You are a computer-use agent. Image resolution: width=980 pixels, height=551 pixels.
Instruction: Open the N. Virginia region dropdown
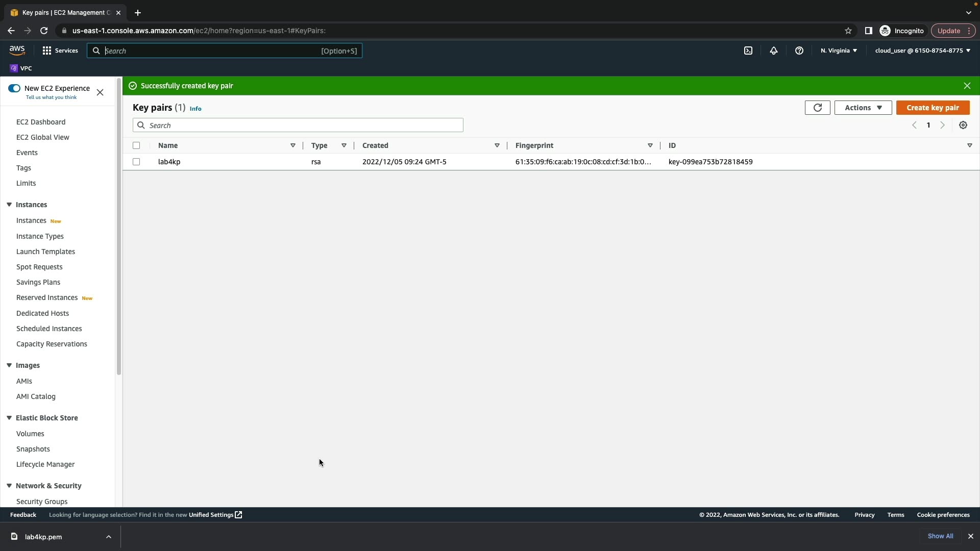click(x=839, y=51)
